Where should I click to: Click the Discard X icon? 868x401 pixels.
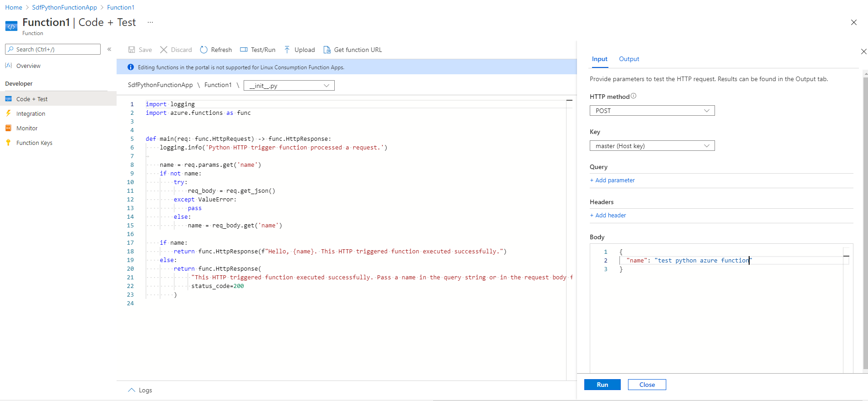click(x=163, y=50)
